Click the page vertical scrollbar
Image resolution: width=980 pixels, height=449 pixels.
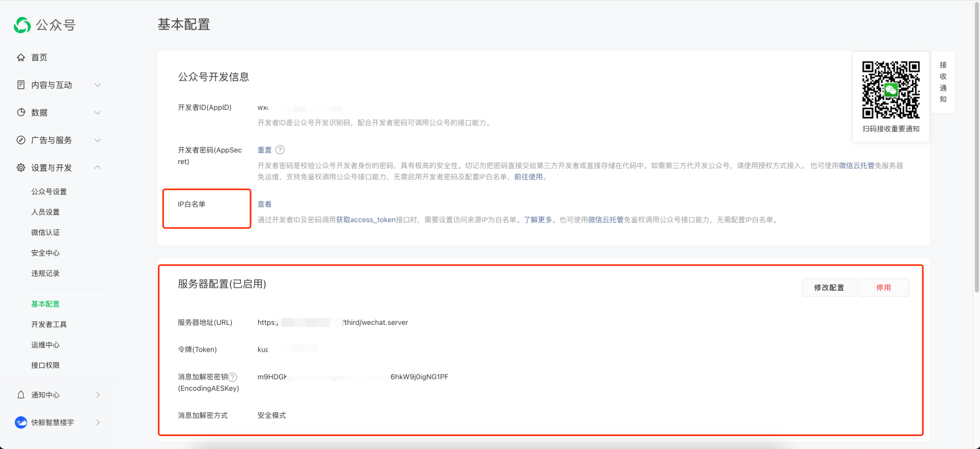point(977,147)
